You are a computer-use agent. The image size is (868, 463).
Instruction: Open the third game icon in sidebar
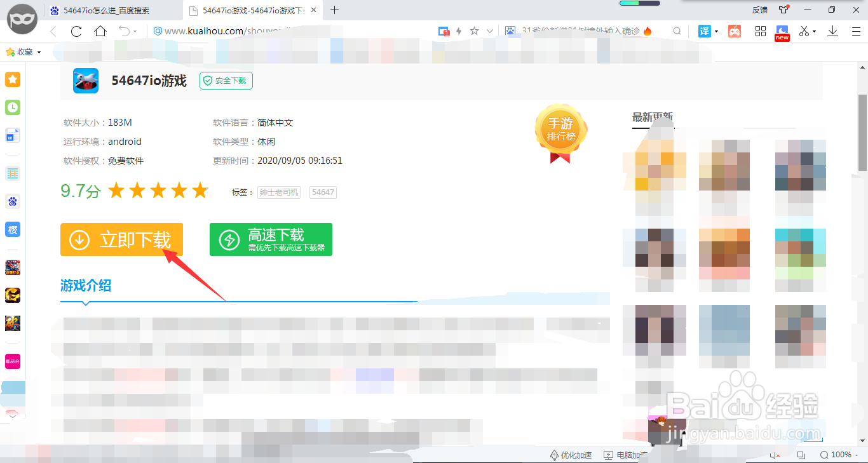point(13,323)
